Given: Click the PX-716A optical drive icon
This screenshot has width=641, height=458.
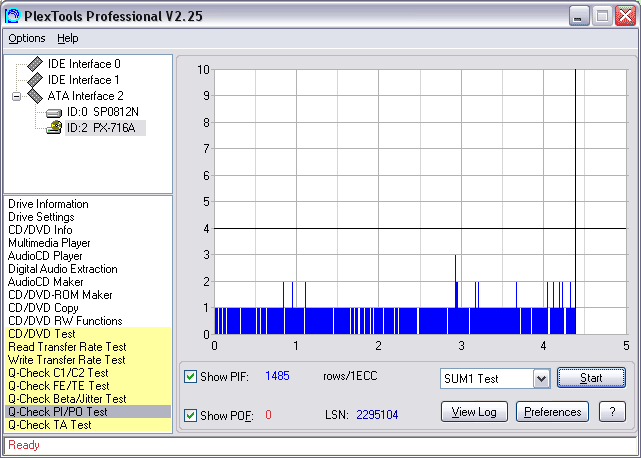Looking at the screenshot, I should [x=54, y=128].
